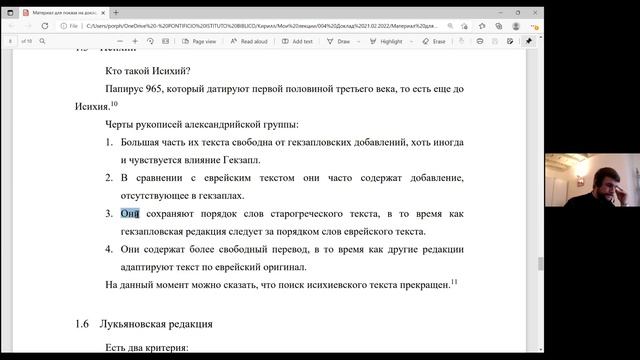
Task: Open the browser settings and more menu
Action: click(534, 26)
